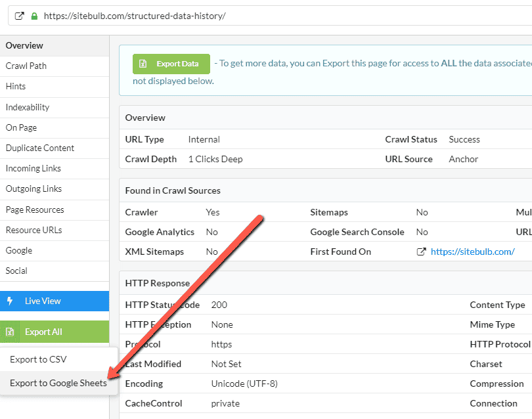Click the blue Live View button
The image size is (532, 419).
[x=55, y=301]
